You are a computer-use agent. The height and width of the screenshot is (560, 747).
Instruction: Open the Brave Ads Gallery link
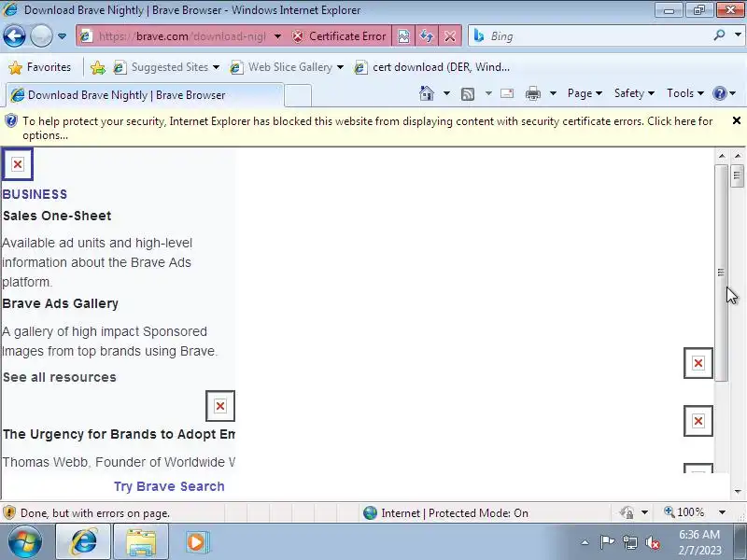tap(61, 303)
